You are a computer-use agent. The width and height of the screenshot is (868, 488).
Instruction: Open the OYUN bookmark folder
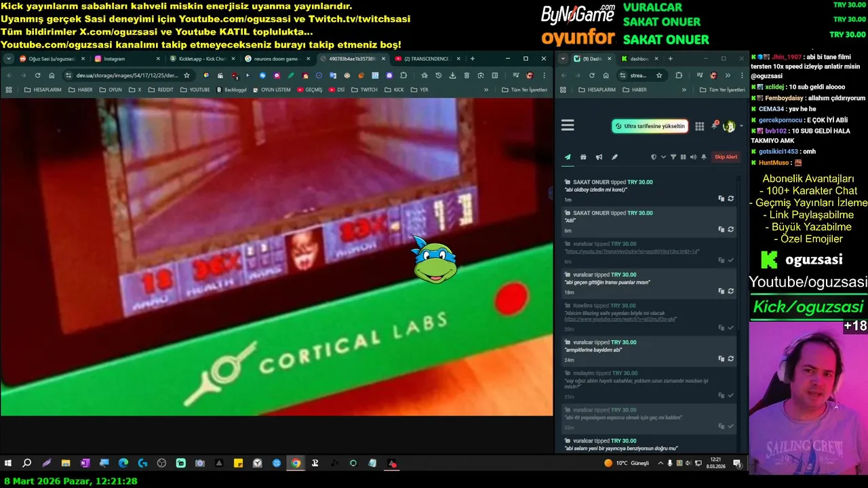point(111,89)
